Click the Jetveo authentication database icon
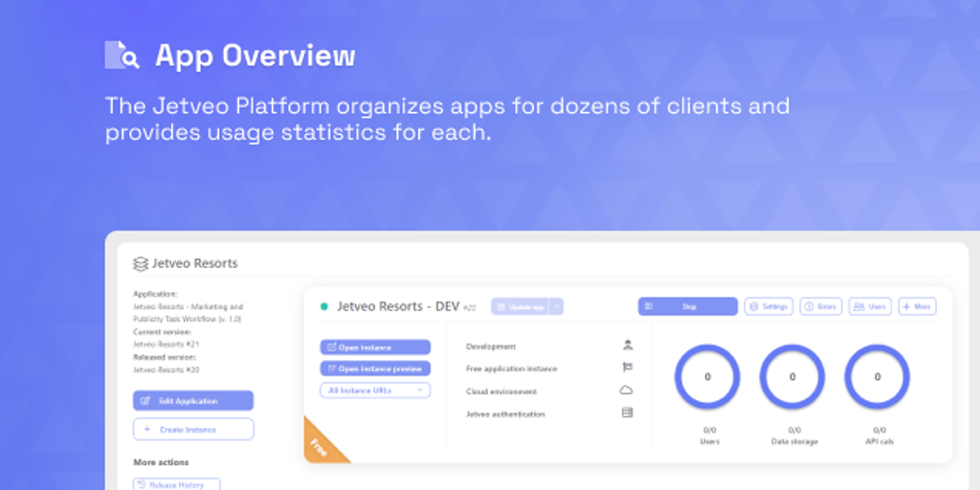Image resolution: width=980 pixels, height=490 pixels. (627, 413)
